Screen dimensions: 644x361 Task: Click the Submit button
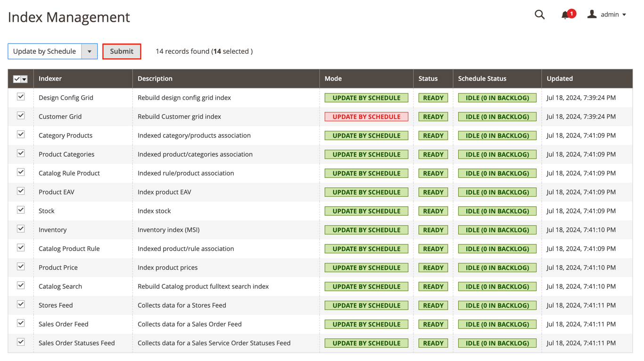click(122, 51)
